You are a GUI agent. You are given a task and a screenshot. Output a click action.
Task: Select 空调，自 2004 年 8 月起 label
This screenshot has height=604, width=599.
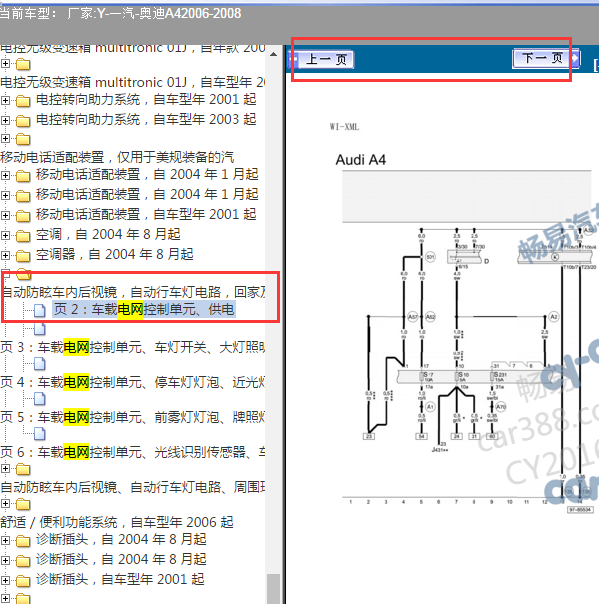(x=108, y=234)
